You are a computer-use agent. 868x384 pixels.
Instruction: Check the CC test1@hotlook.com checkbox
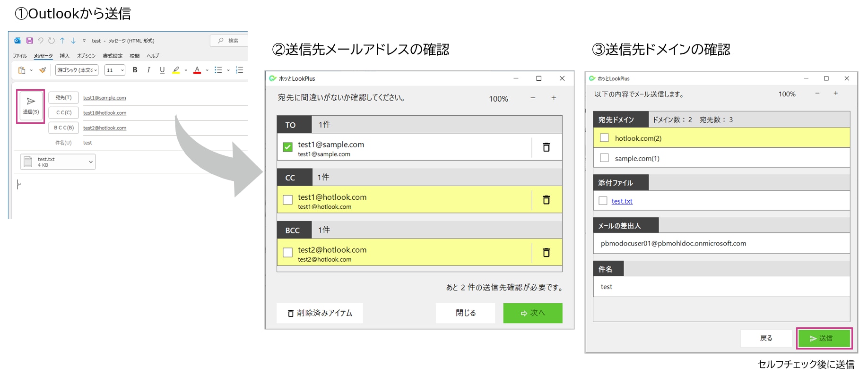point(287,200)
